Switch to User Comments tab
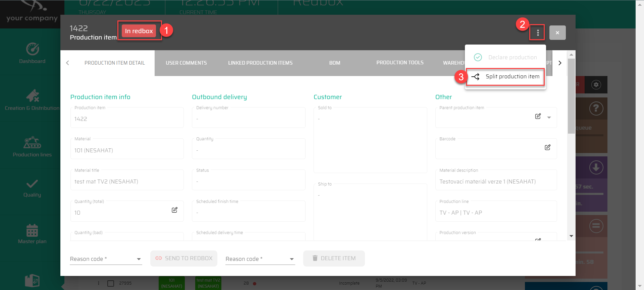The height and width of the screenshot is (290, 644). (186, 63)
